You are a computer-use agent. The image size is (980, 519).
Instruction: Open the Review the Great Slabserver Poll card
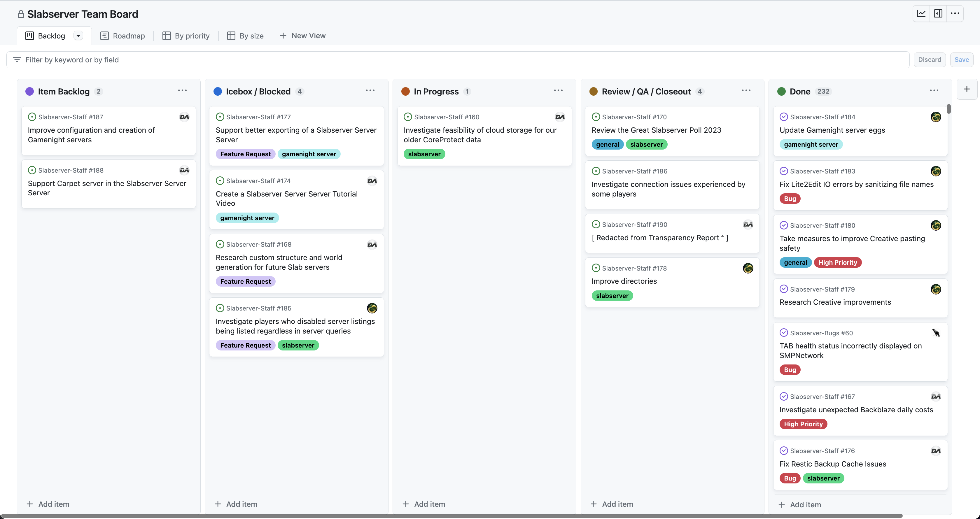pyautogui.click(x=656, y=130)
